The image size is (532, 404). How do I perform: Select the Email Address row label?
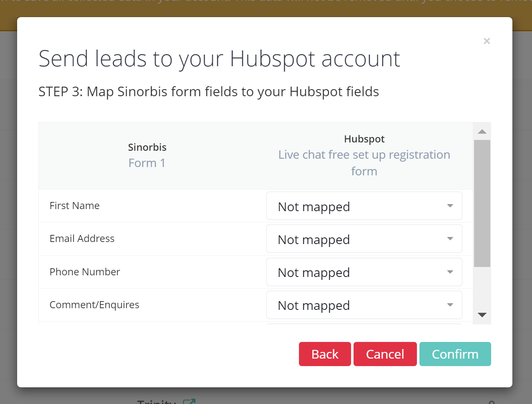(x=82, y=239)
